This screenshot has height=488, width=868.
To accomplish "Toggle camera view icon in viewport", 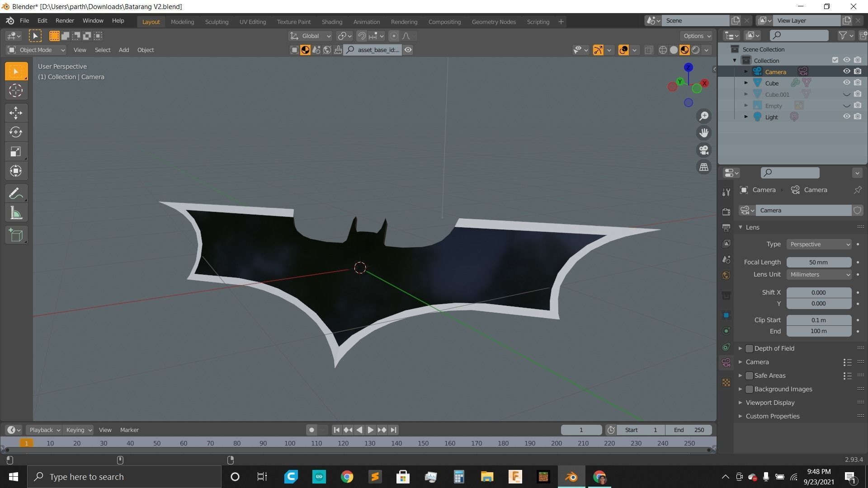I will 704,150.
